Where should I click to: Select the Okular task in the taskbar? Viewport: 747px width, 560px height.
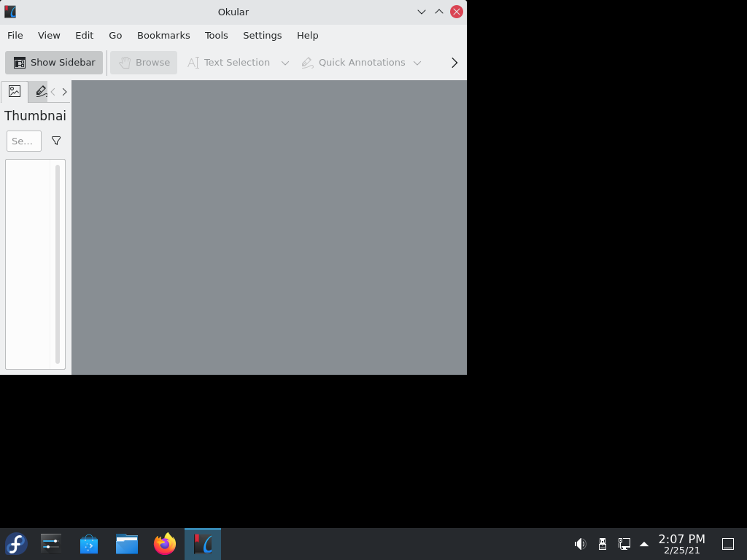tap(203, 544)
